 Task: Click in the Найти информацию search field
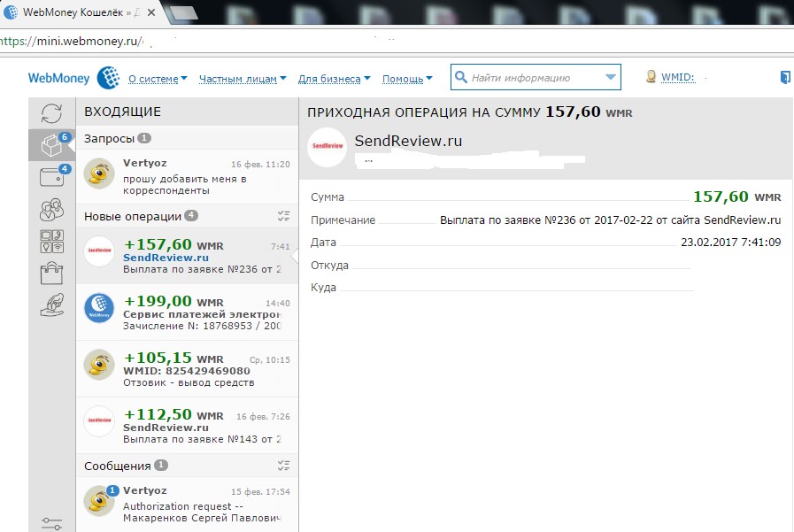[x=536, y=77]
